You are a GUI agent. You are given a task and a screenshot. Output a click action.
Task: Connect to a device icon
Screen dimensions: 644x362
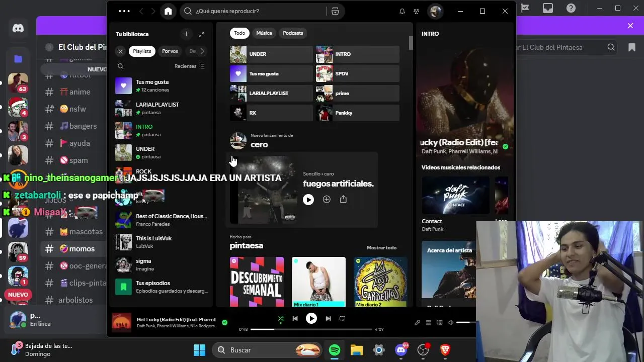[439, 323]
